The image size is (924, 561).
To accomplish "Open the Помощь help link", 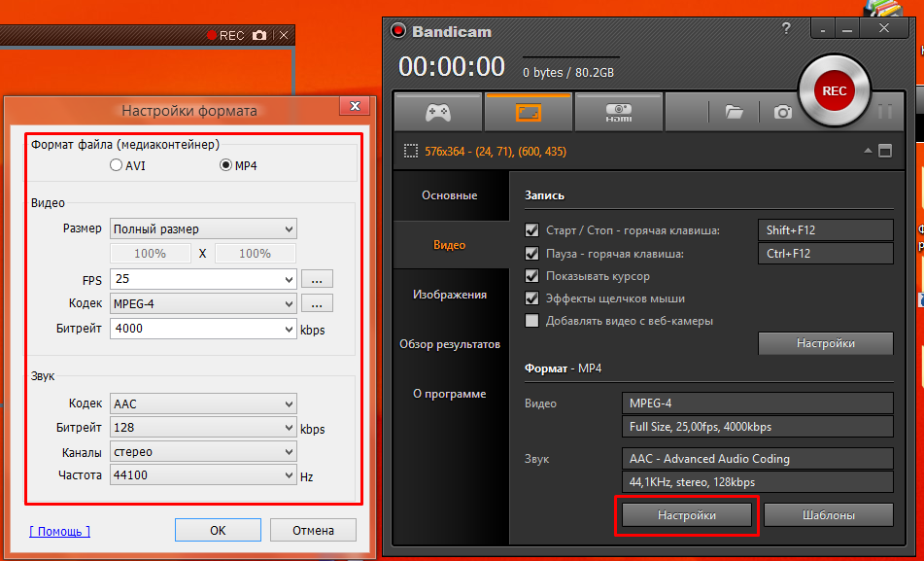I will pyautogui.click(x=60, y=531).
